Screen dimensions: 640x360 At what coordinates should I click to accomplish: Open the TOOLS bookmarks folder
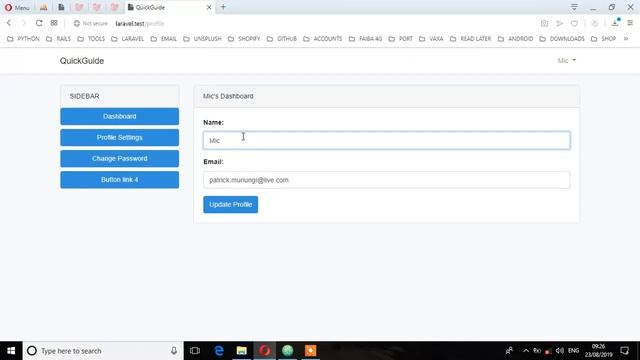click(x=91, y=39)
